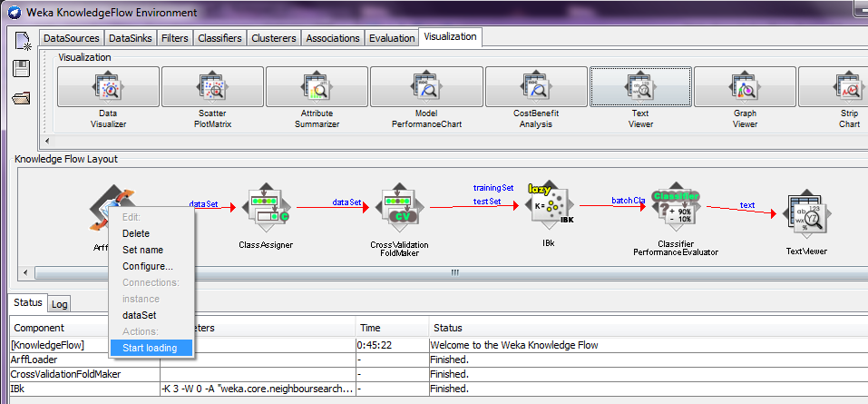Click the Welcome to the Weka Knowledge Flow cell
The image size is (868, 404).
pos(649,345)
